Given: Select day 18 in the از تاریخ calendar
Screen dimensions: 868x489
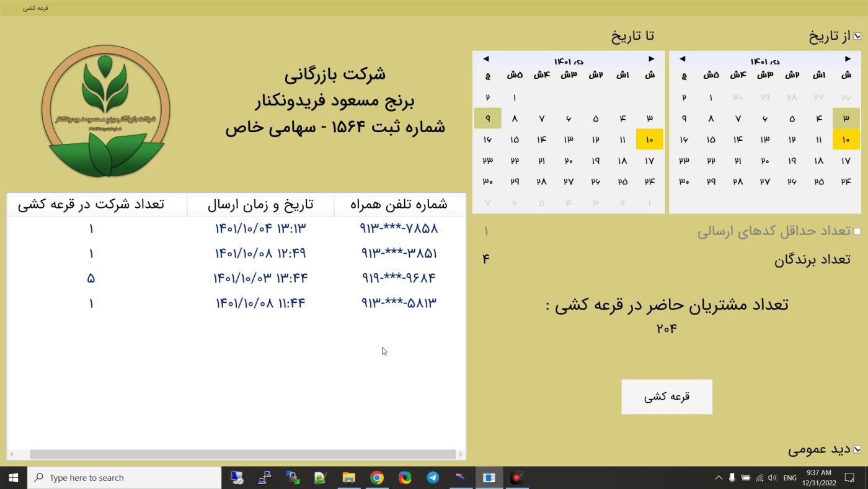Looking at the screenshot, I should 819,161.
